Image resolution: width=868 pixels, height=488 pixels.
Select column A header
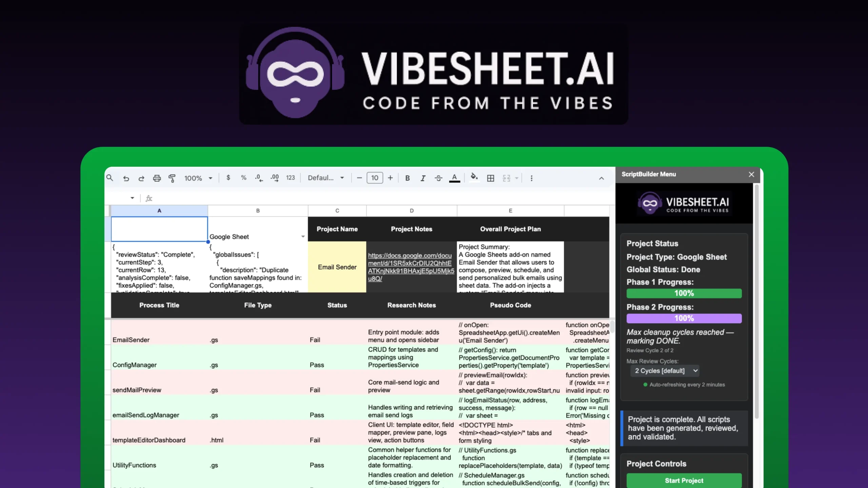point(159,211)
